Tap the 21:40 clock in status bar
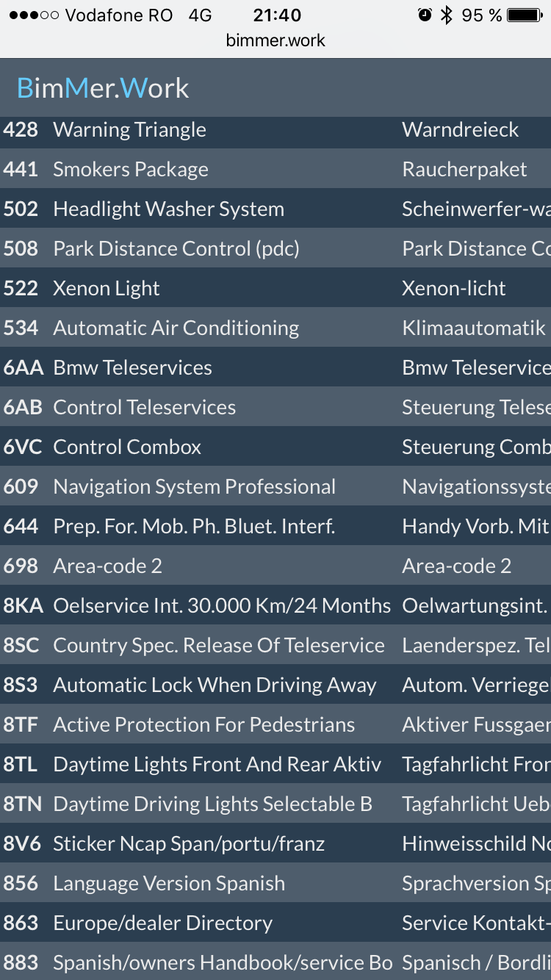 pos(277,15)
